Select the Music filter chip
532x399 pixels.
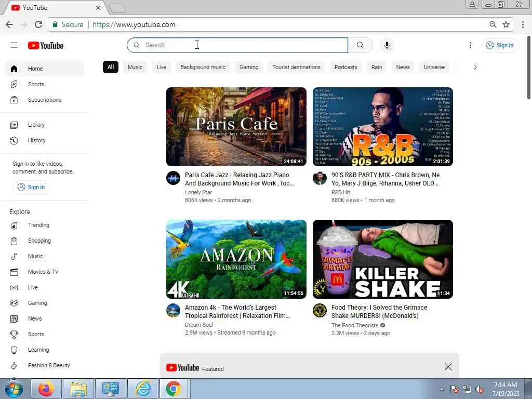point(135,67)
